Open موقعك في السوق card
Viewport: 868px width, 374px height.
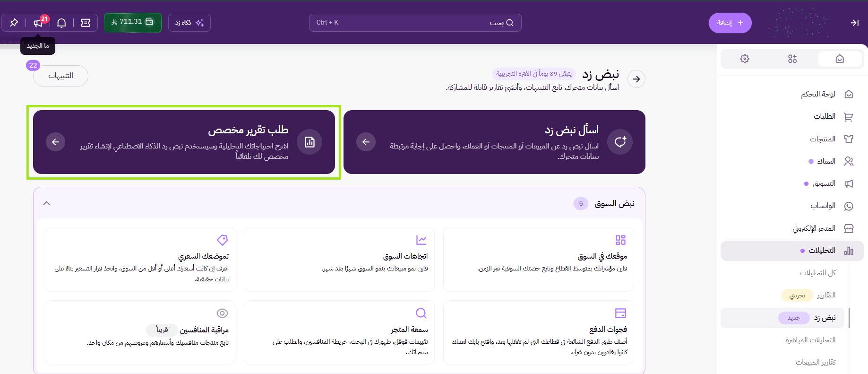tap(538, 259)
